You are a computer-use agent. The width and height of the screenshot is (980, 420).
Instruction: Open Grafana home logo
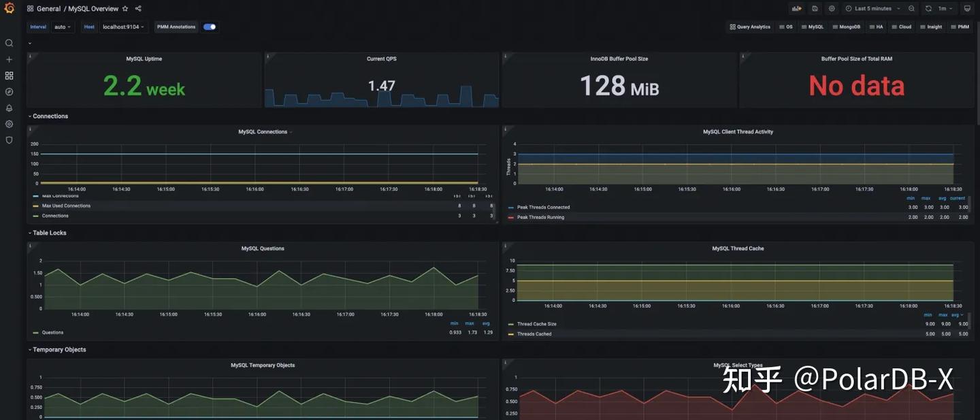point(9,8)
